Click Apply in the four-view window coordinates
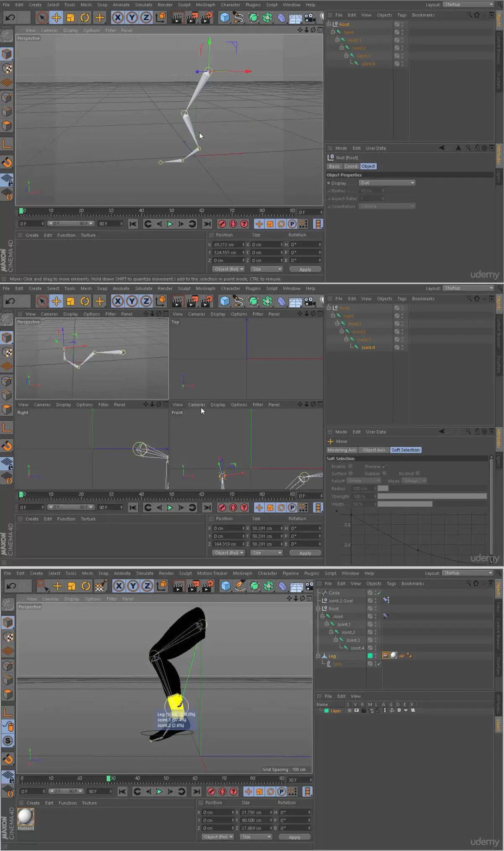The width and height of the screenshot is (504, 851). tap(305, 553)
